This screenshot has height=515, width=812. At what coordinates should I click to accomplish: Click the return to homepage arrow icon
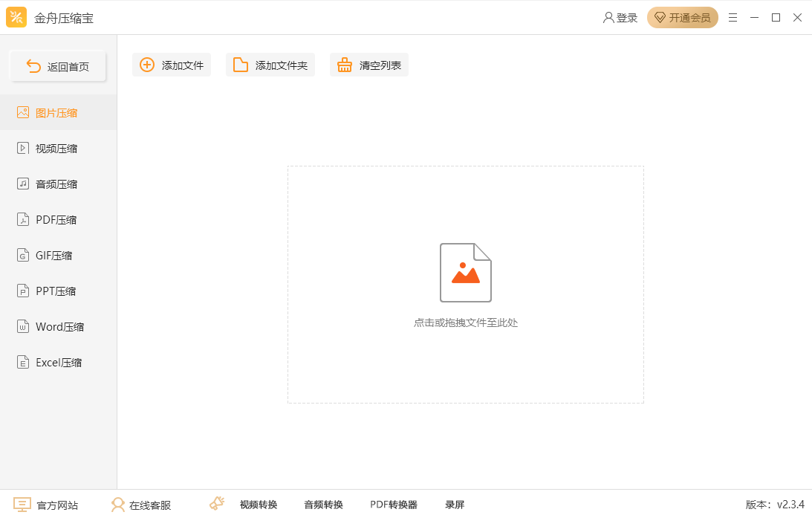click(33, 66)
